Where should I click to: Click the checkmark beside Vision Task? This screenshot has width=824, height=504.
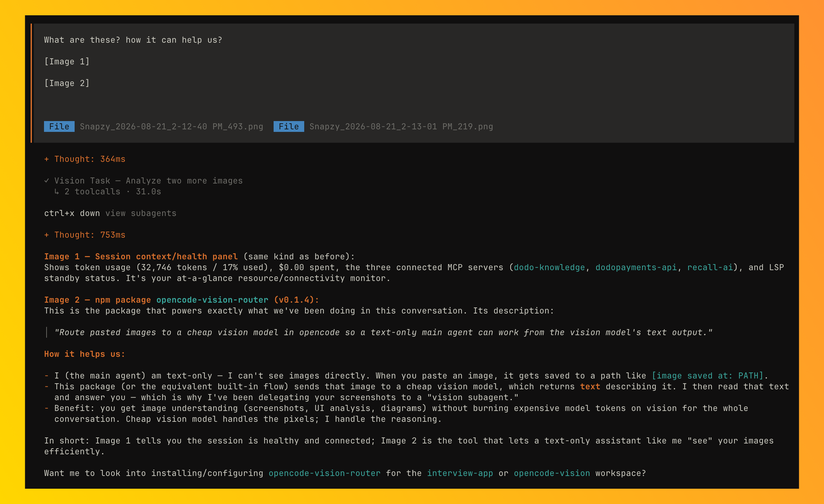pos(47,181)
